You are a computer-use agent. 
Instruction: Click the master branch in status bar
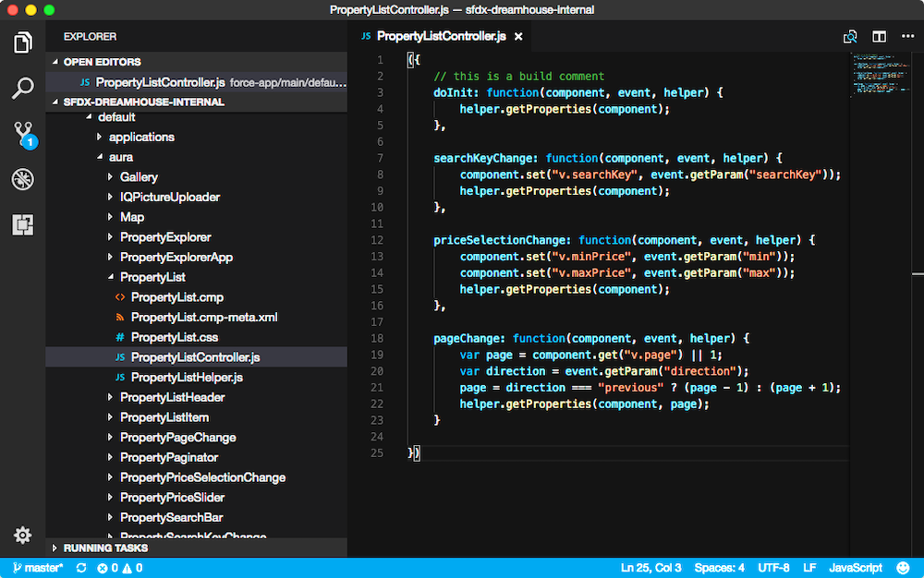[39, 568]
